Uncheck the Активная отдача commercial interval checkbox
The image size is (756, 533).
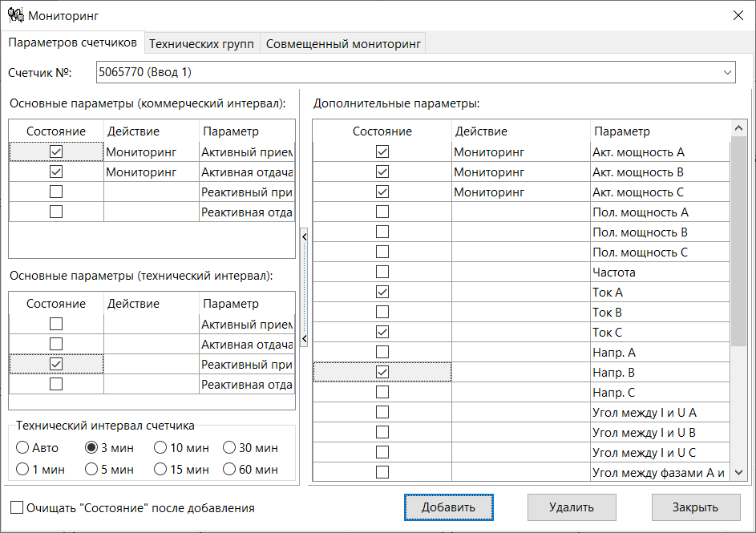55,171
